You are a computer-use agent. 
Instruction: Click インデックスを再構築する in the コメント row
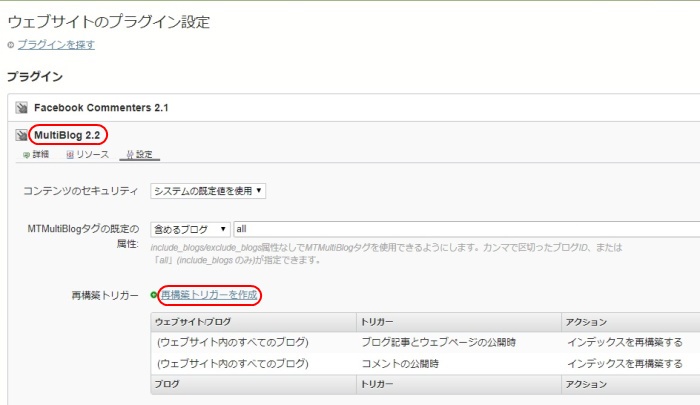625,363
